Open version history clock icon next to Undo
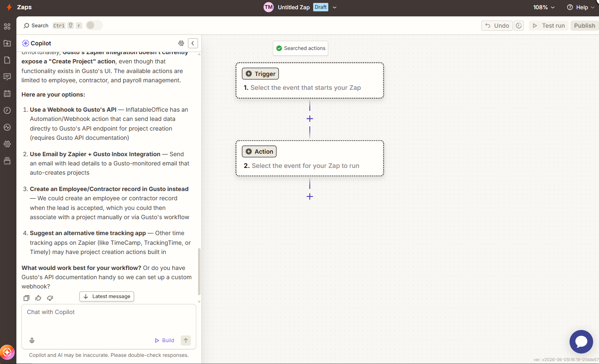Image resolution: width=599 pixels, height=364 pixels. coord(519,26)
